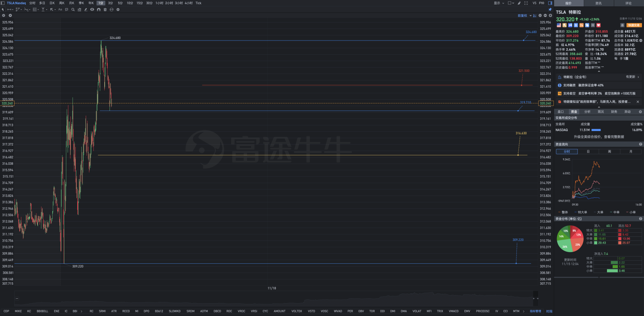The image size is (644, 316).
Task: Select 分时 period for fund flow
Action: pos(567,152)
